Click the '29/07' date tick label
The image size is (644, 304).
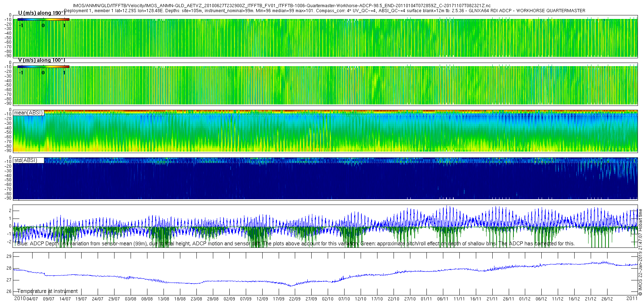tap(114, 299)
